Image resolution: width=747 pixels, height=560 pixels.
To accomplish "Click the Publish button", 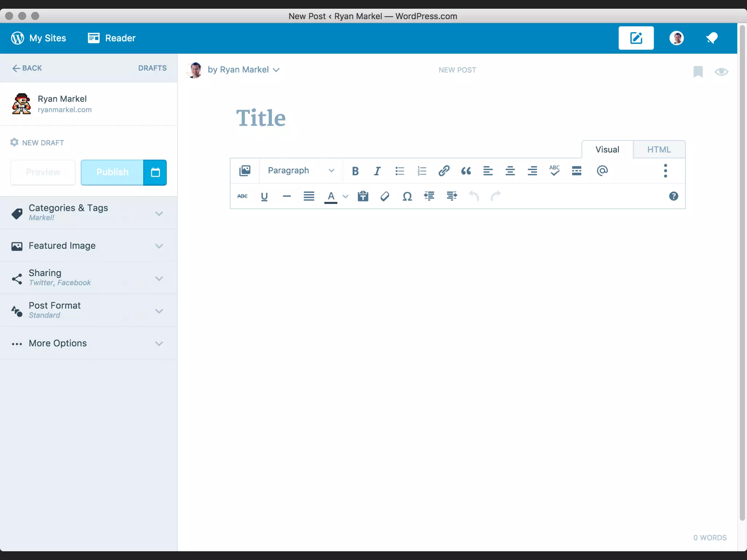I will coord(112,172).
